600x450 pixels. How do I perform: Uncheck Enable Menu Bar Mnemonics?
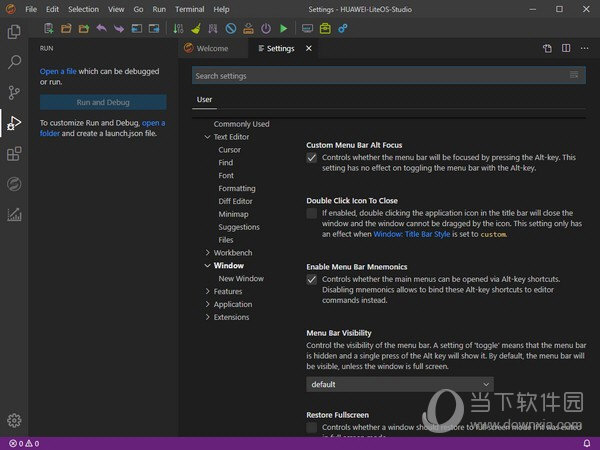pyautogui.click(x=312, y=279)
